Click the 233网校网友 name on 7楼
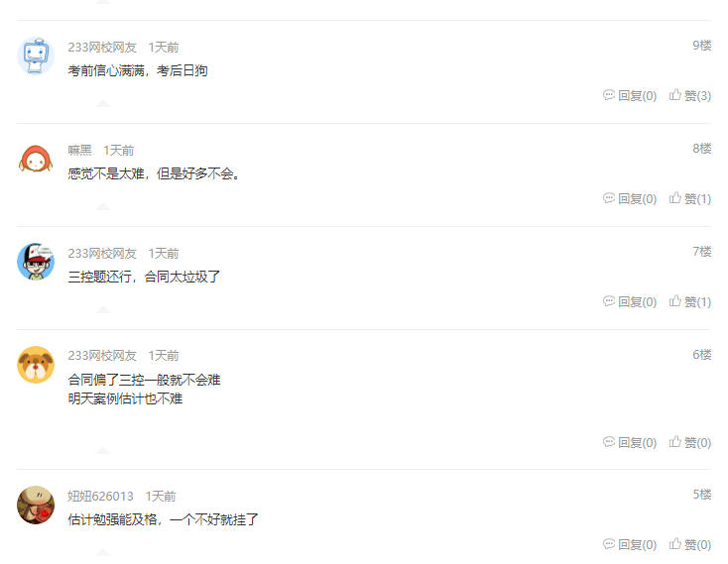 pos(102,253)
